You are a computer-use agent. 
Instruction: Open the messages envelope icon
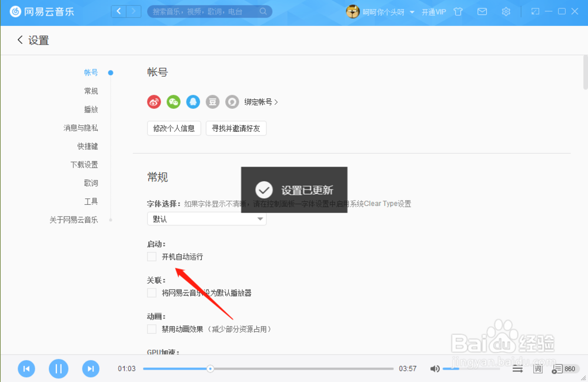[x=482, y=12]
